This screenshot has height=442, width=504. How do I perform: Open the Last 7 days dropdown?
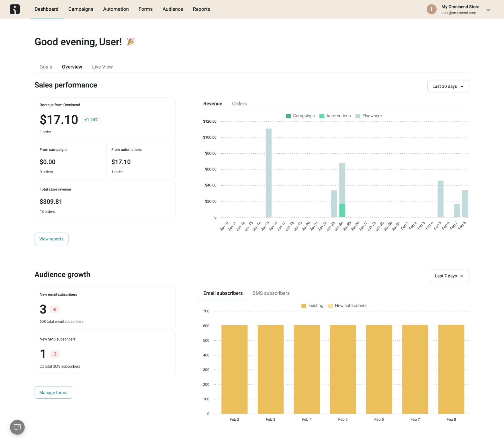[449, 276]
